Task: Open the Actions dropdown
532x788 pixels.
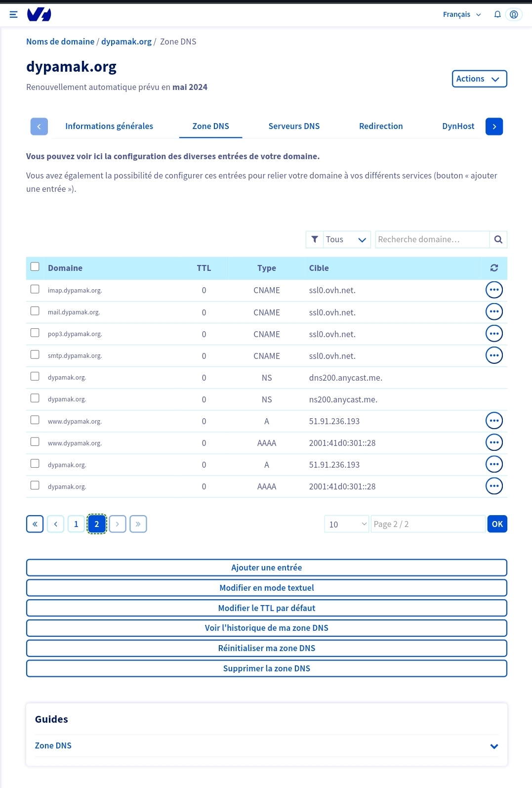Action: pyautogui.click(x=479, y=79)
